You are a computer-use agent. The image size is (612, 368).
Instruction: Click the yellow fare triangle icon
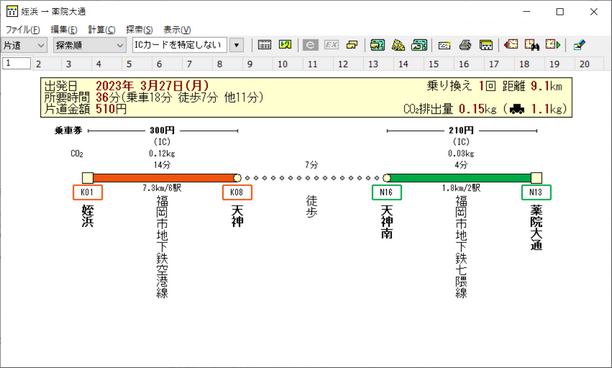point(398,45)
